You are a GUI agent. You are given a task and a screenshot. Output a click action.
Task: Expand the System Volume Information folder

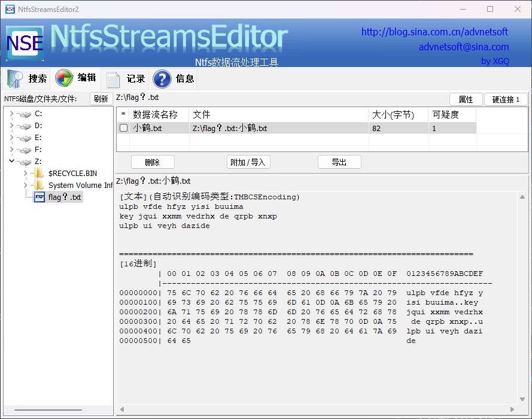tap(25, 186)
